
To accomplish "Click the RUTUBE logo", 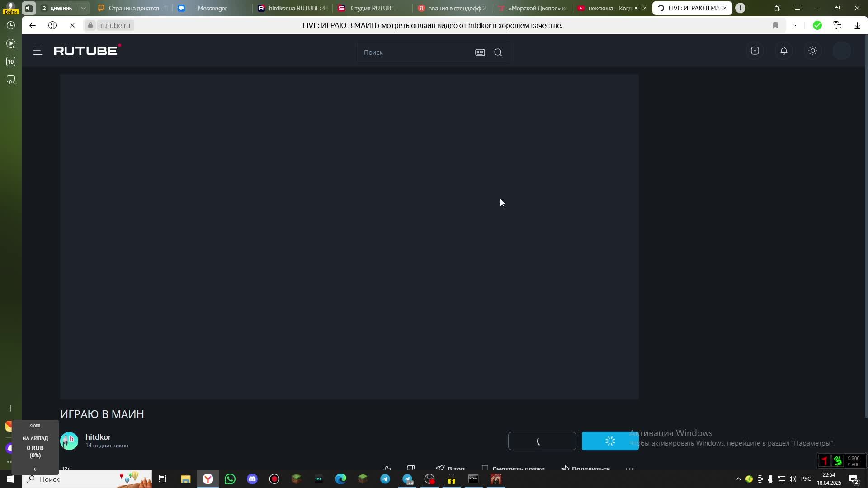I will pyautogui.click(x=87, y=50).
